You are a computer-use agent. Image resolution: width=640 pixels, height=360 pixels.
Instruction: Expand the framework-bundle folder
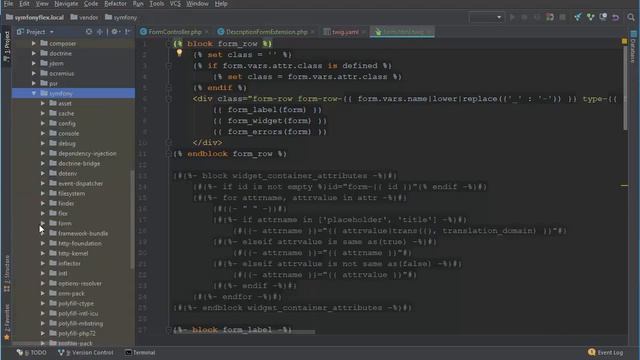coord(43,233)
